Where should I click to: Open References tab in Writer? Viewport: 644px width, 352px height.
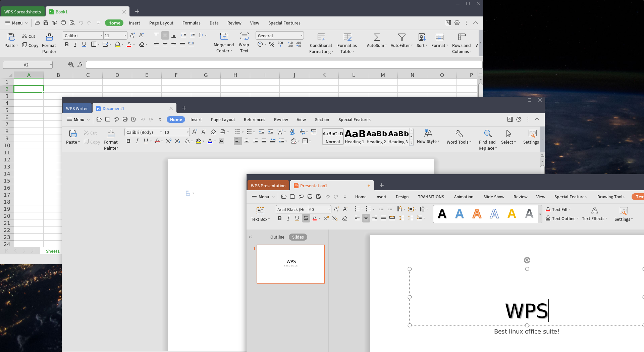(x=255, y=119)
